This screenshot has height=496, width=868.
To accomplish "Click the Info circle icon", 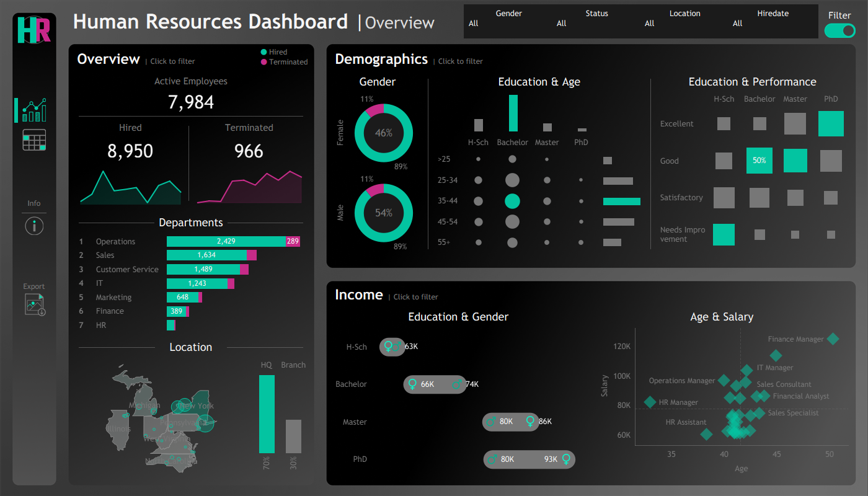I will pyautogui.click(x=34, y=226).
